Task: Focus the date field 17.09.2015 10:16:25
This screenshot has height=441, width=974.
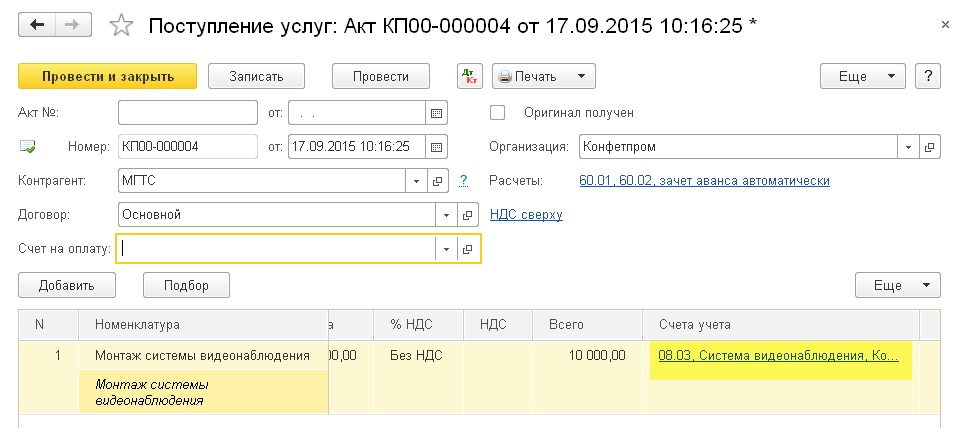Action: [357, 147]
